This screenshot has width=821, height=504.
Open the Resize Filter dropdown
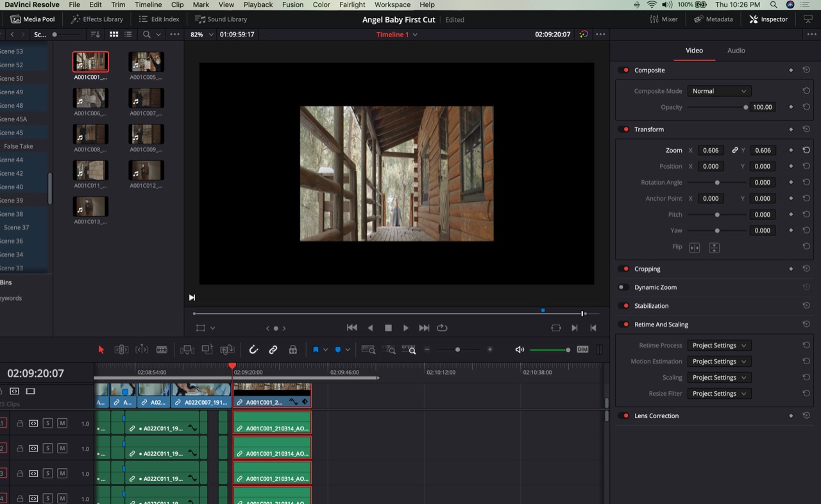pos(719,394)
